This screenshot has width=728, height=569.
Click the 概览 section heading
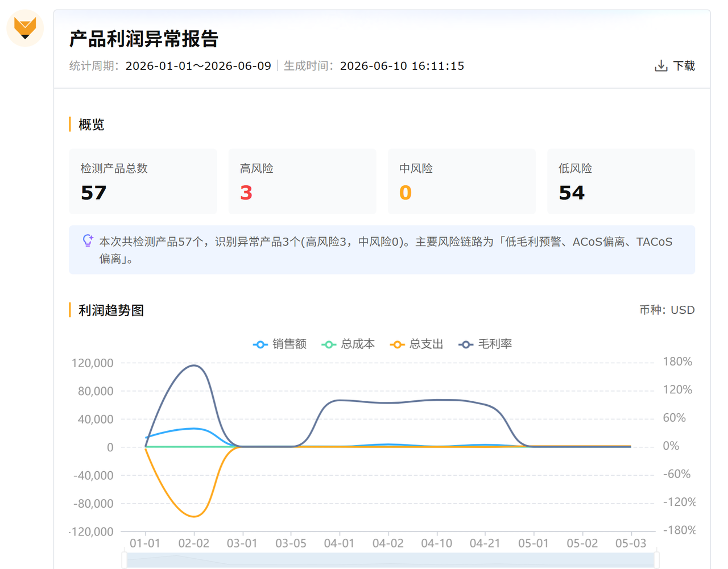91,124
